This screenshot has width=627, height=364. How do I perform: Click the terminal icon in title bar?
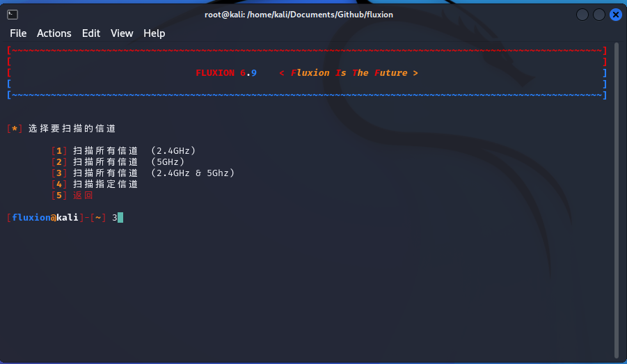pos(13,15)
